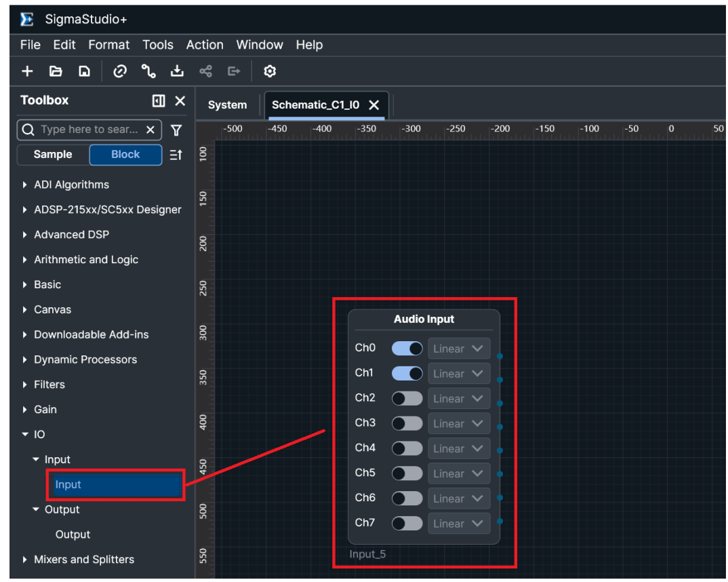Image resolution: width=728 pixels, height=582 pixels.
Task: Switch toolbox to Block mode
Action: click(x=125, y=155)
